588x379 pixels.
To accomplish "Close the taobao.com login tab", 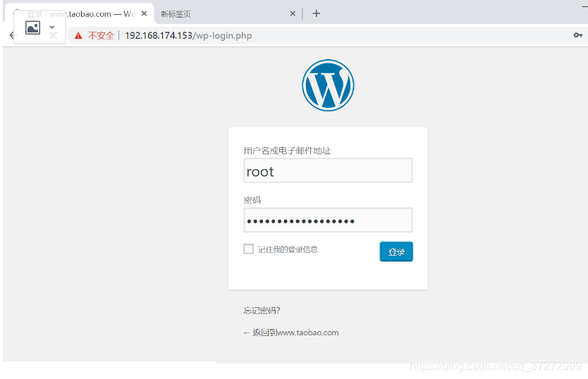I will pyautogui.click(x=144, y=13).
